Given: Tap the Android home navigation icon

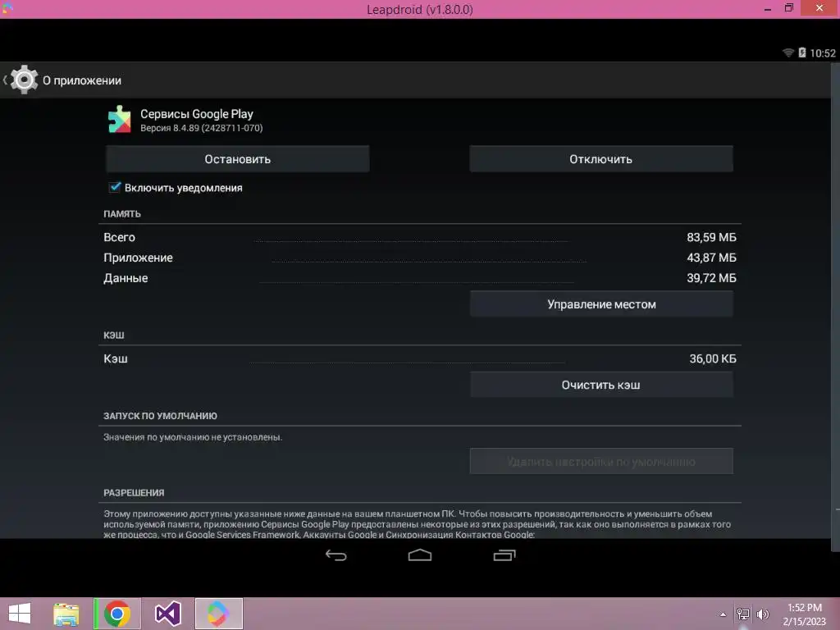Looking at the screenshot, I should coord(419,555).
